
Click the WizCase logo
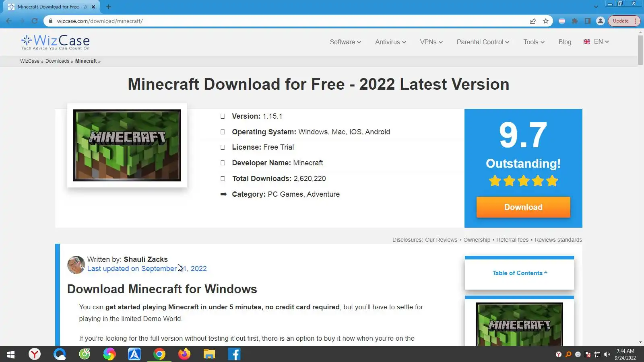coord(56,42)
